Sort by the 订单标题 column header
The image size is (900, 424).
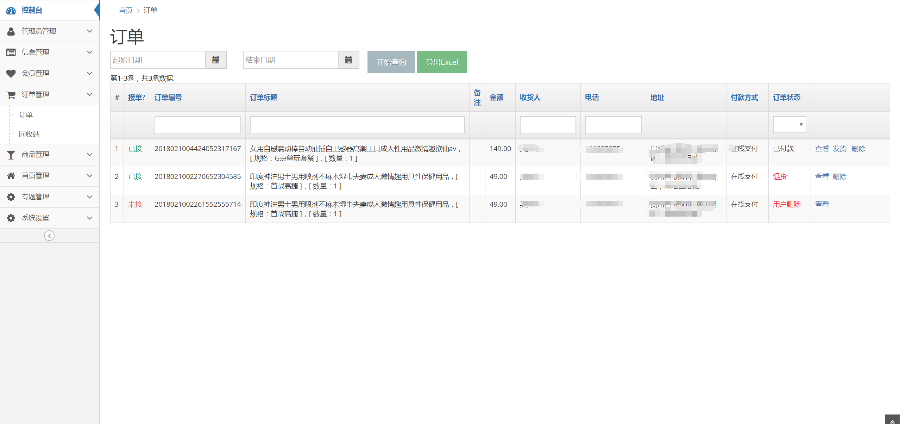point(264,98)
